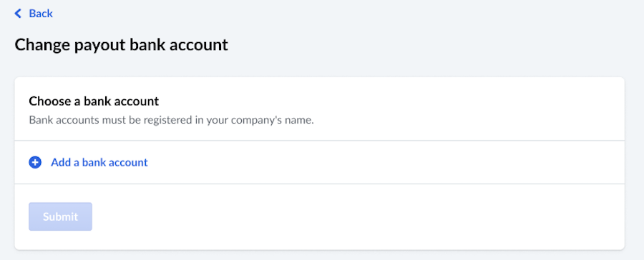Click the disabled Submit button
644x260 pixels.
(x=60, y=216)
